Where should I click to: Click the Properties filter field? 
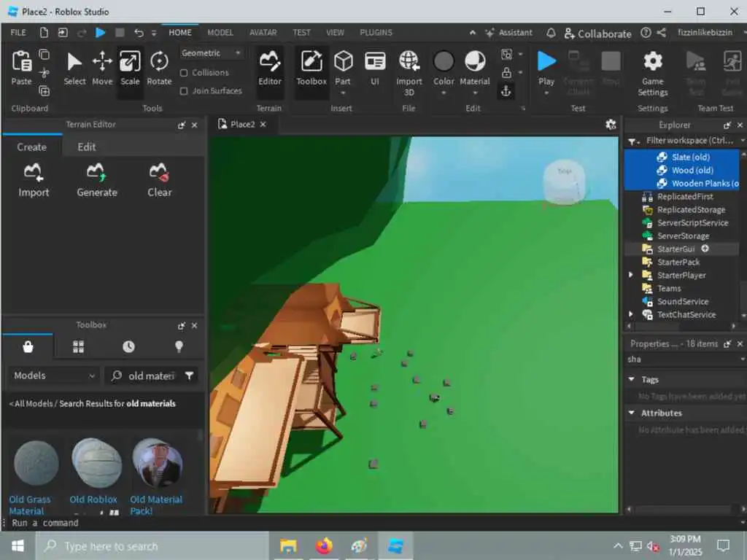point(684,359)
